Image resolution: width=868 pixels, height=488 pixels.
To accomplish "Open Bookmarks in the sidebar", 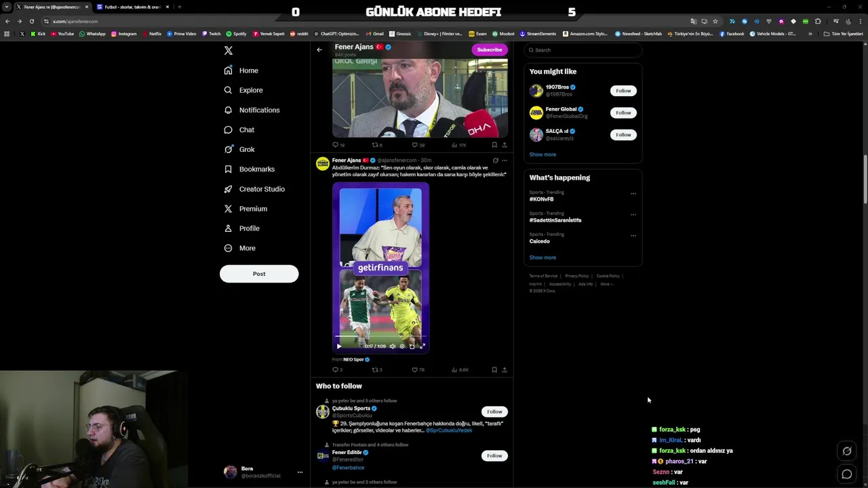I will (x=249, y=169).
